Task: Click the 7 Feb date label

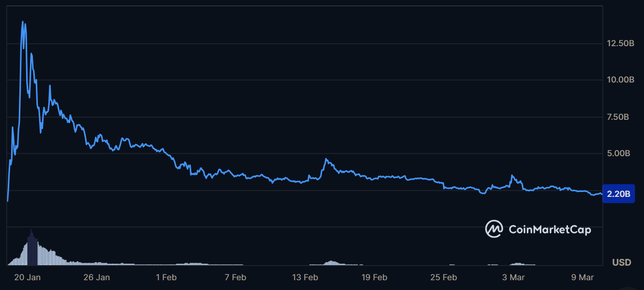Action: click(235, 277)
